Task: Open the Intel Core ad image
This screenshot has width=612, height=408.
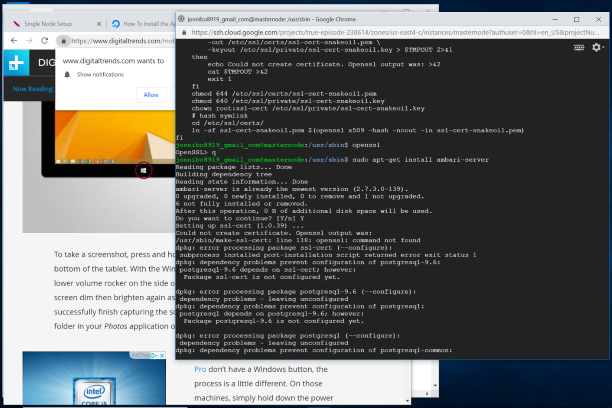Action: tap(94, 378)
